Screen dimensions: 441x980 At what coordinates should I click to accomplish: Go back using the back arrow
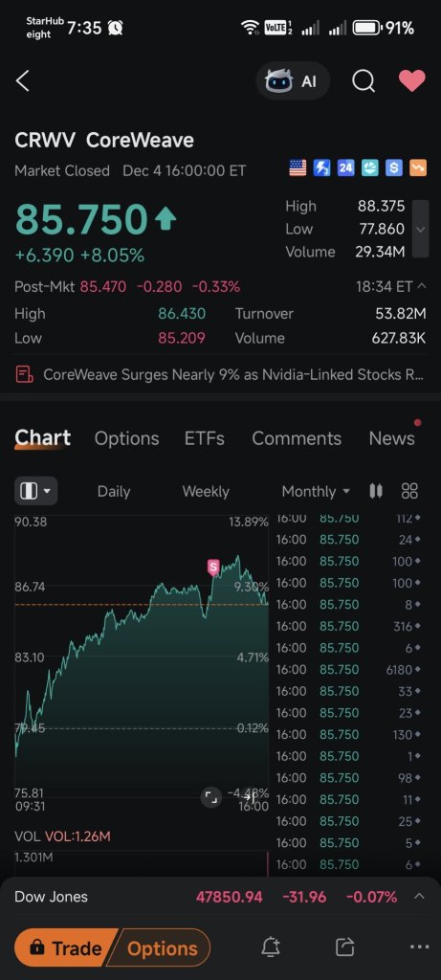23,80
